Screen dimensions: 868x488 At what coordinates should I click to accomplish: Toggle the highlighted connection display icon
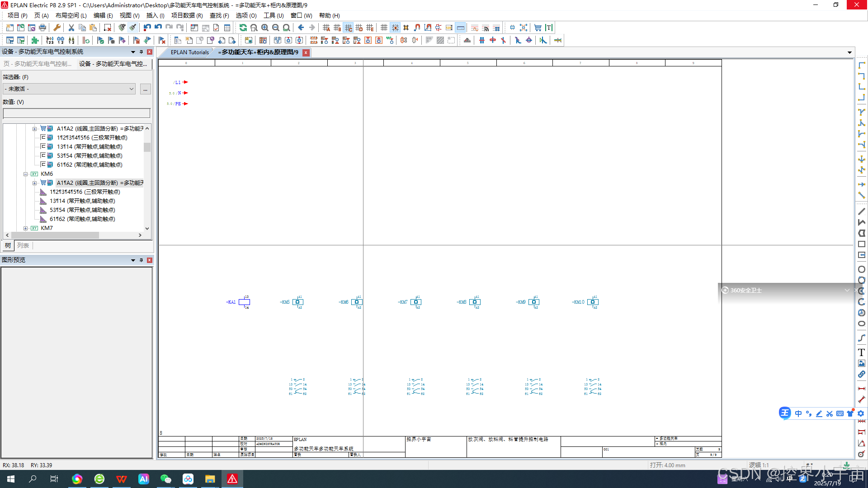pyautogui.click(x=460, y=28)
